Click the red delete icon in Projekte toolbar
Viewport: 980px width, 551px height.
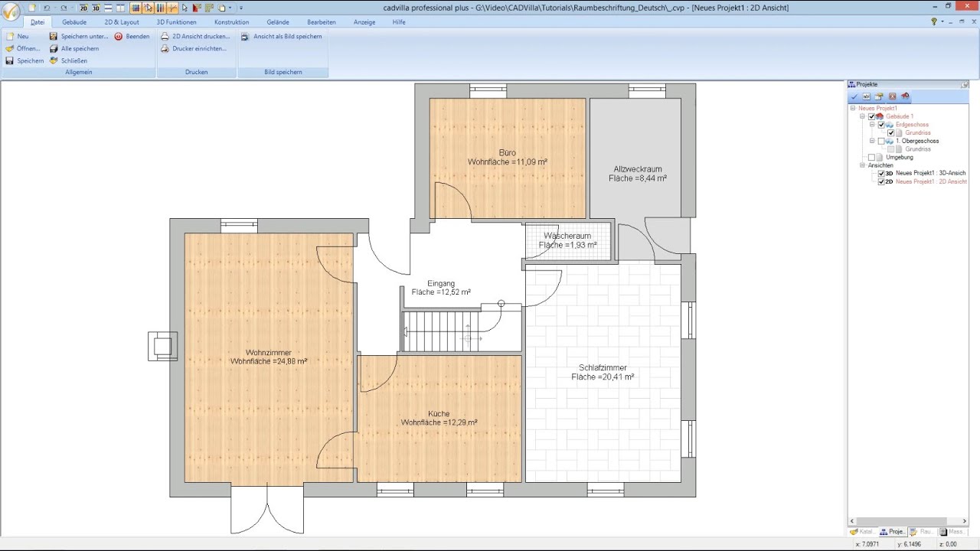coord(892,96)
